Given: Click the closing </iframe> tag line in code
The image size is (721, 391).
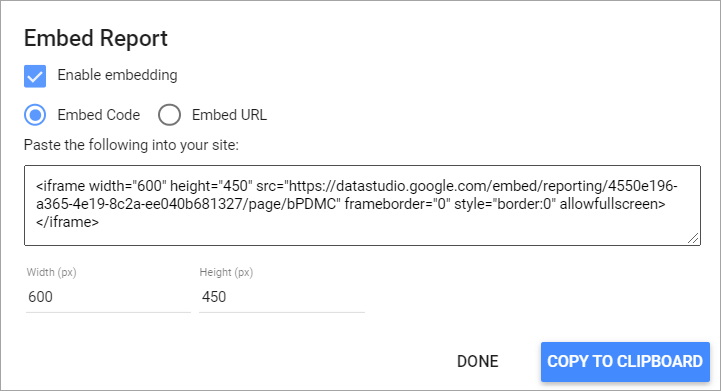Looking at the screenshot, I should 67,222.
